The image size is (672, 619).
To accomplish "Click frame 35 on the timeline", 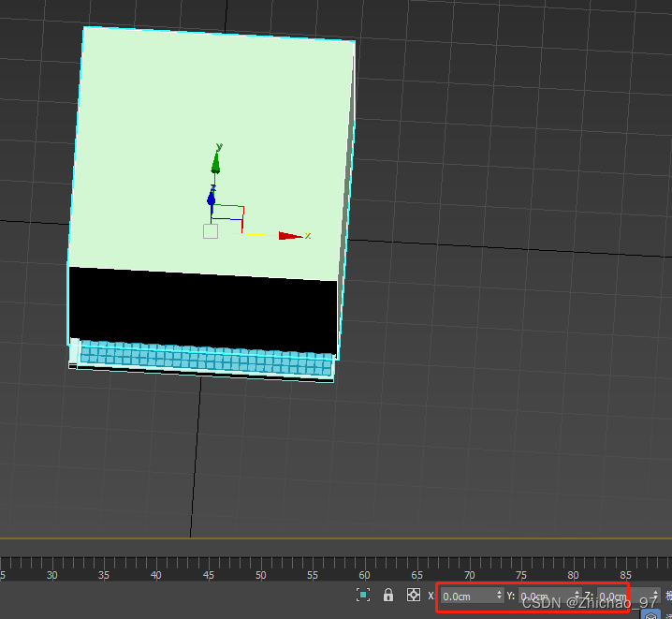I will coord(104,575).
